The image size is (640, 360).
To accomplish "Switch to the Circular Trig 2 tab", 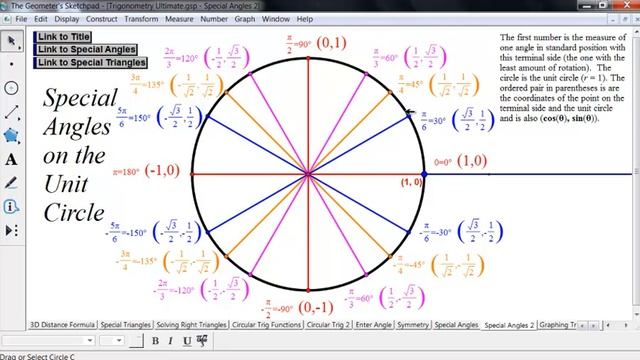I will point(328,325).
